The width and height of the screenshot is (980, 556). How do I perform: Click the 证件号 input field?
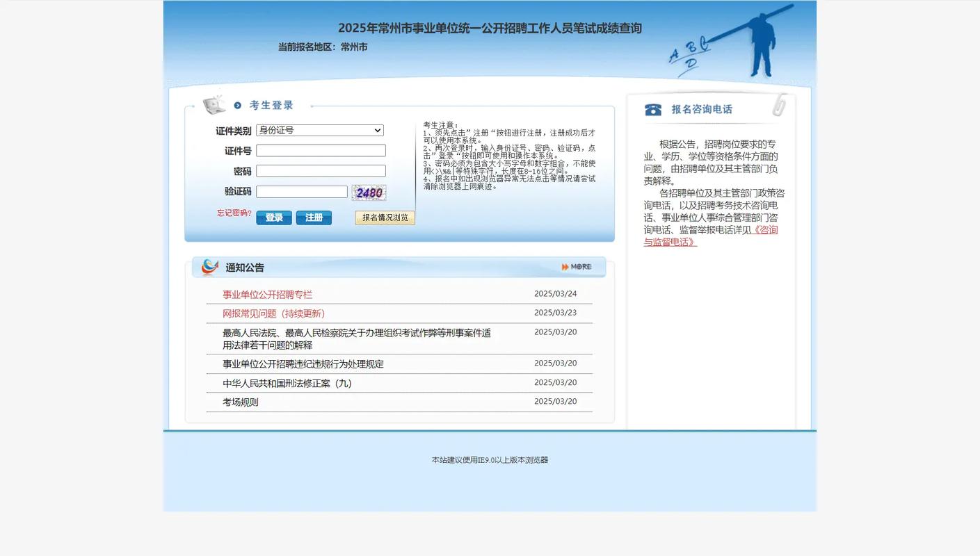pyautogui.click(x=321, y=149)
